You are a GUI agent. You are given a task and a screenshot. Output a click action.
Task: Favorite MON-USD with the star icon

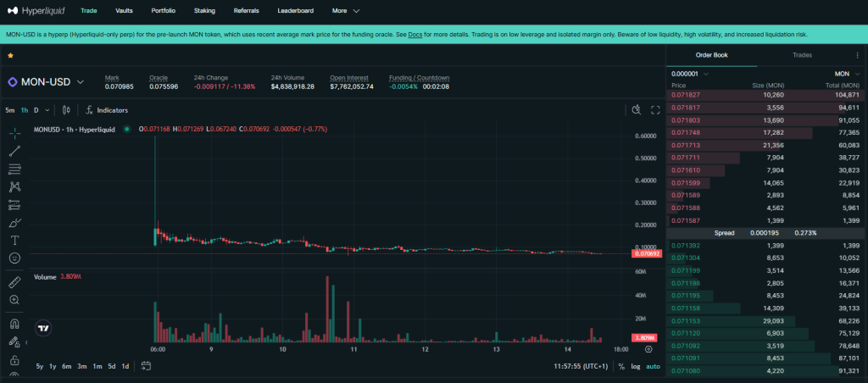click(x=10, y=55)
